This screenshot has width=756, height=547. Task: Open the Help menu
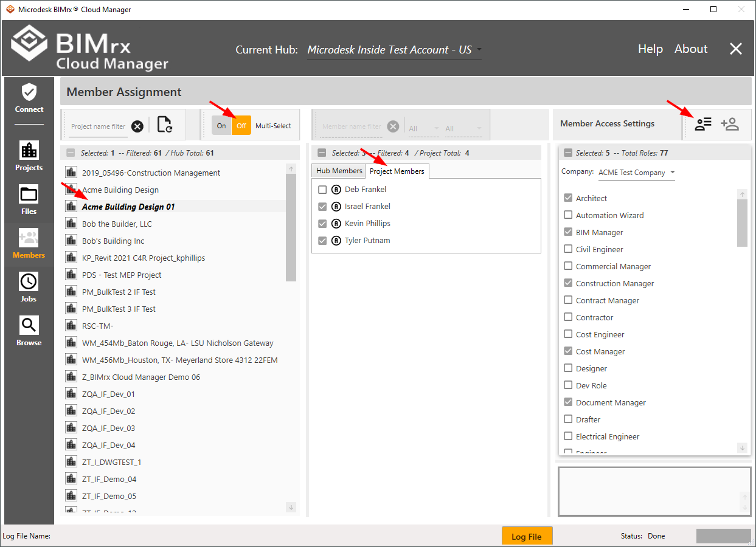pos(650,49)
